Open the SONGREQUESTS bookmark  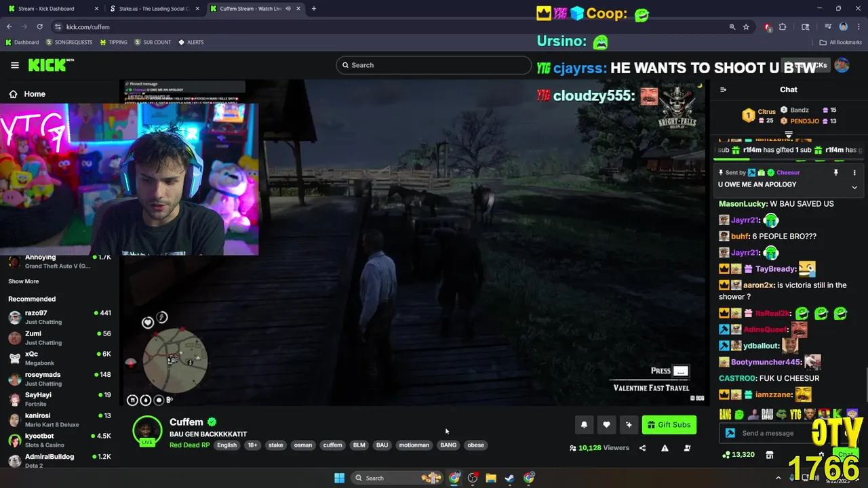69,42
